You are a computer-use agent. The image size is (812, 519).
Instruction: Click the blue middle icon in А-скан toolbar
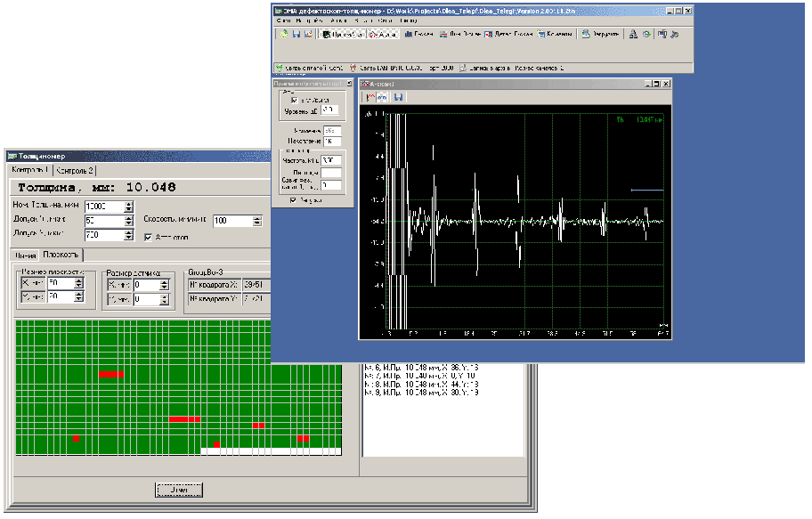tap(382, 97)
